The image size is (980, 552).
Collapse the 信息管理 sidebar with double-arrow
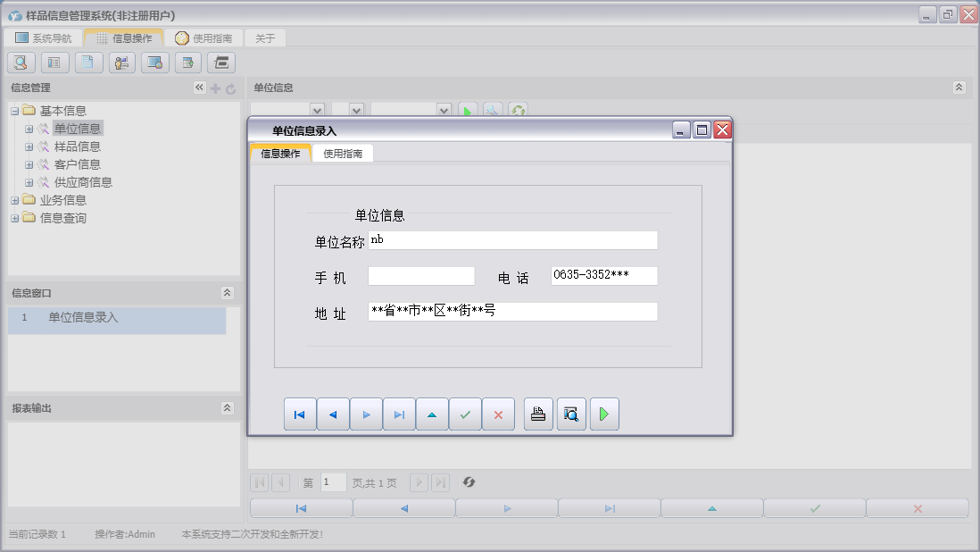tap(199, 88)
